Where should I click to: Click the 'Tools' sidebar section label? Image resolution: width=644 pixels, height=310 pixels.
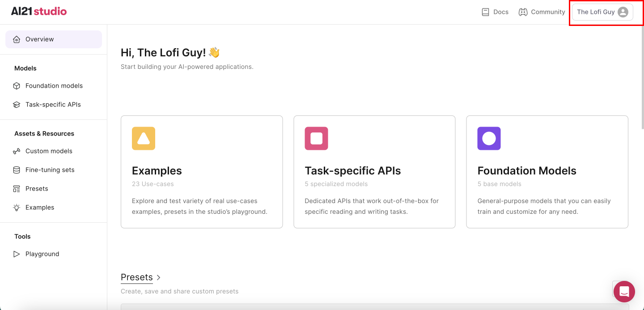click(x=22, y=237)
